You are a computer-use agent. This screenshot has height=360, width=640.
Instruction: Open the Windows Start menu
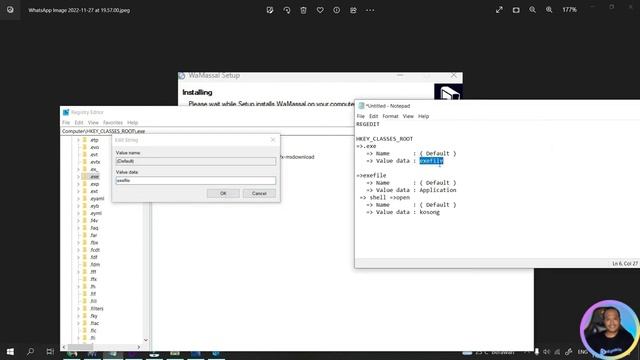10,351
